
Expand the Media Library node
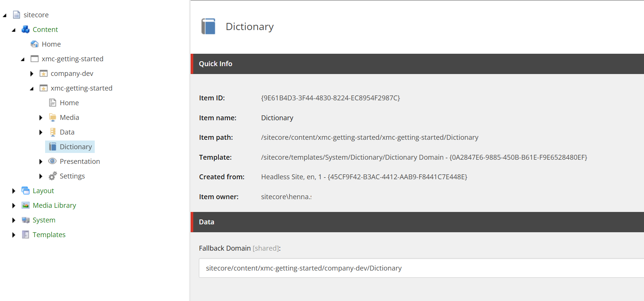(x=14, y=206)
